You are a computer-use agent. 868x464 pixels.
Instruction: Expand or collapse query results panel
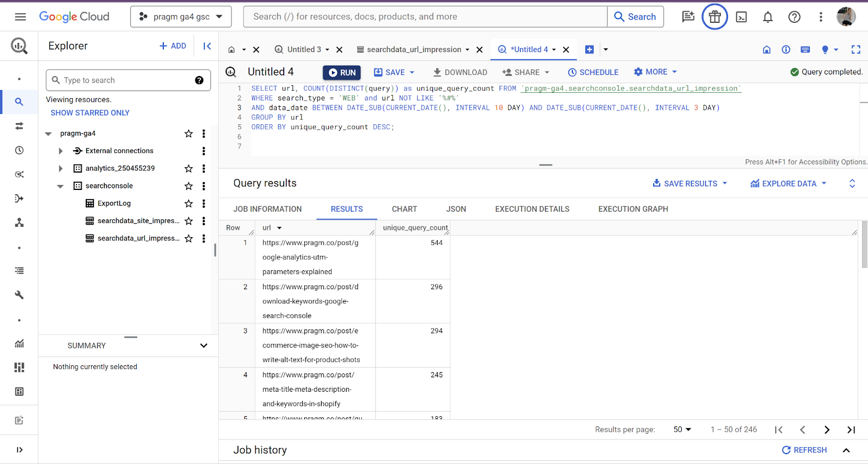(x=852, y=183)
